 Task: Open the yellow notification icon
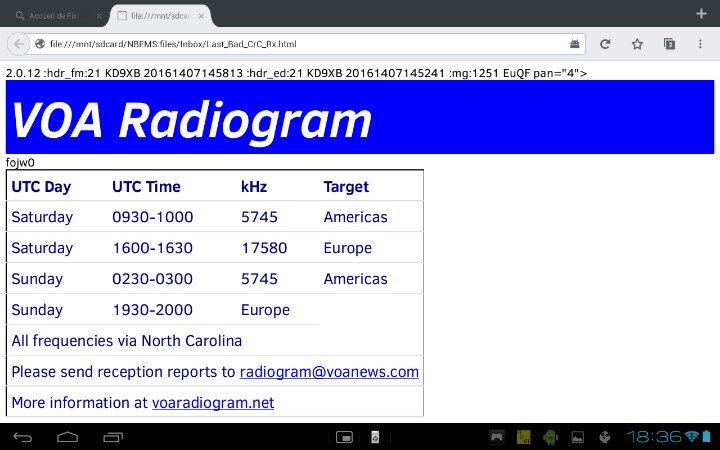click(x=524, y=437)
